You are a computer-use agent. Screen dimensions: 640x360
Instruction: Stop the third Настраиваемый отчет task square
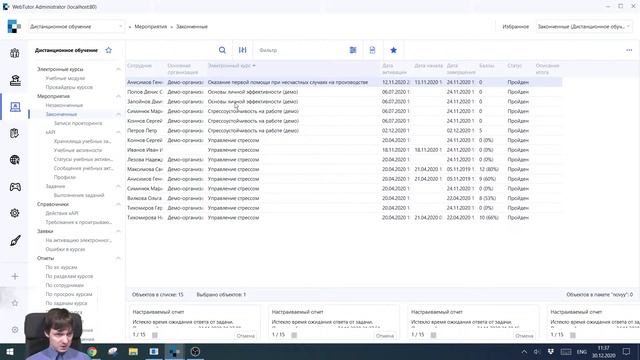(x=433, y=335)
